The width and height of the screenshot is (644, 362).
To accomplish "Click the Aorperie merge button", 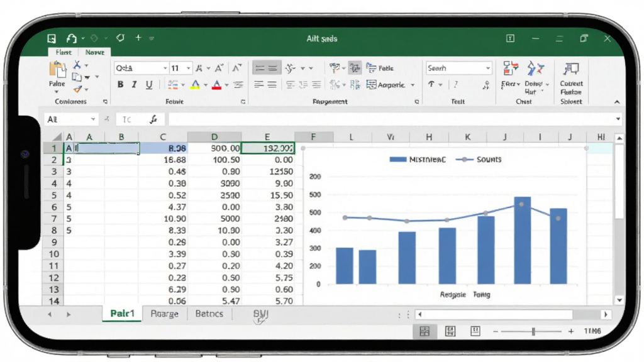I will click(x=386, y=85).
